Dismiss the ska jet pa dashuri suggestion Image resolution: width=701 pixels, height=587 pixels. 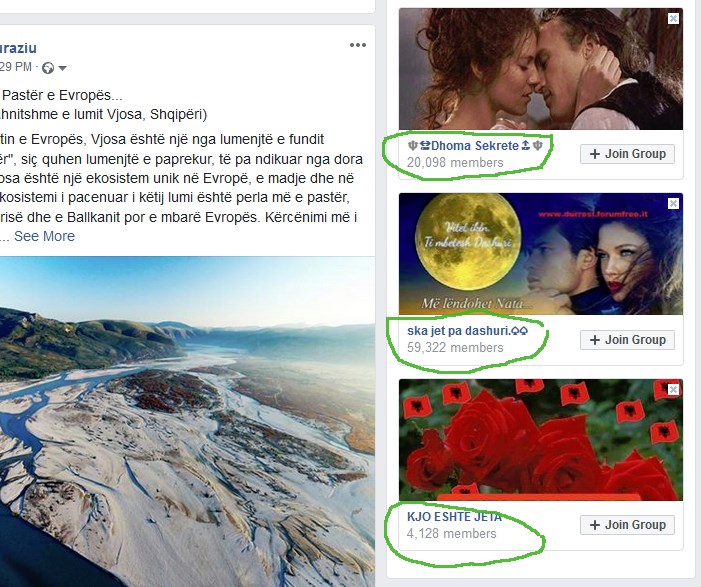coord(673,203)
